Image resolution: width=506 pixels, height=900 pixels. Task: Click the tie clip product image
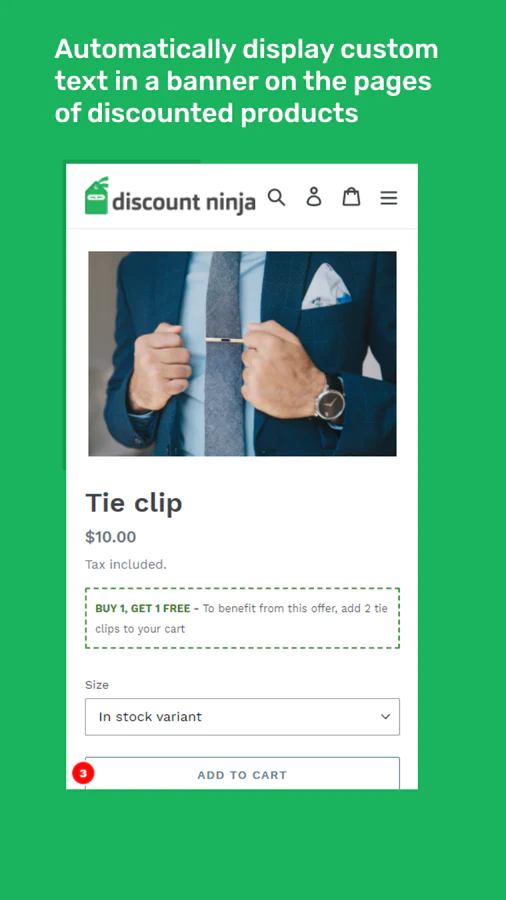(242, 354)
